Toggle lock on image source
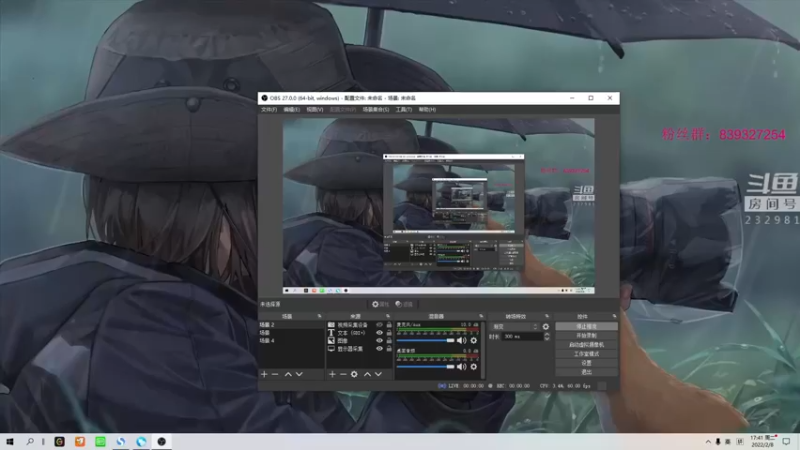This screenshot has width=800, height=450. pos(389,340)
